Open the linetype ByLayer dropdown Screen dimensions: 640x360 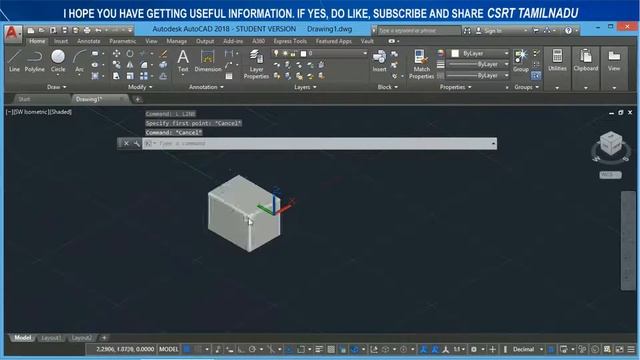(x=478, y=76)
